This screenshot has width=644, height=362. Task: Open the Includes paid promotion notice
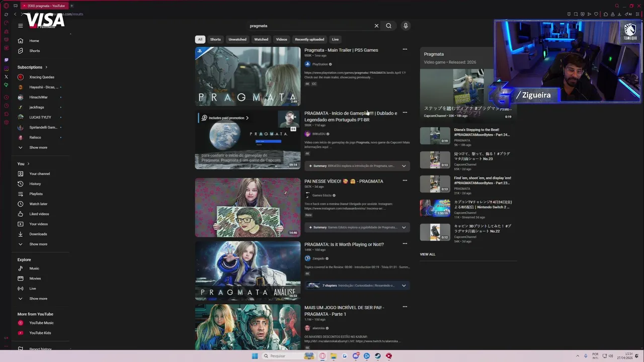pyautogui.click(x=225, y=118)
